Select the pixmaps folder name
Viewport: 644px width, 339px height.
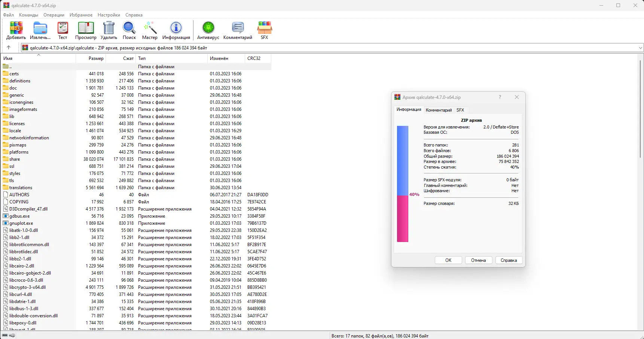18,145
